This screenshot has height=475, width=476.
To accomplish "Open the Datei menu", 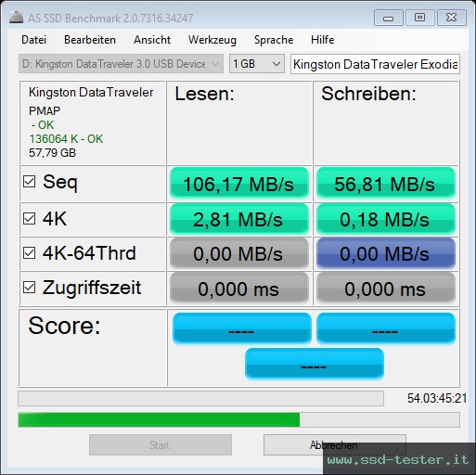I will point(34,40).
